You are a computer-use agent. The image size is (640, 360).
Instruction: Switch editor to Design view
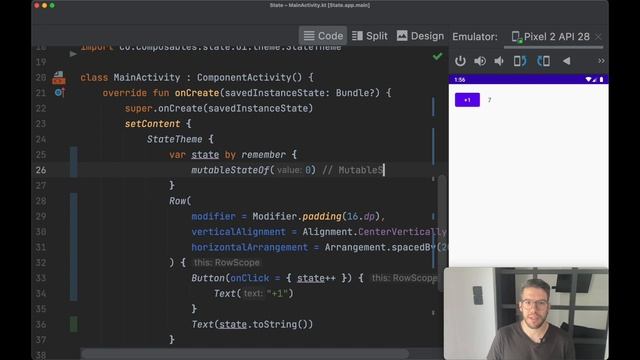point(420,36)
